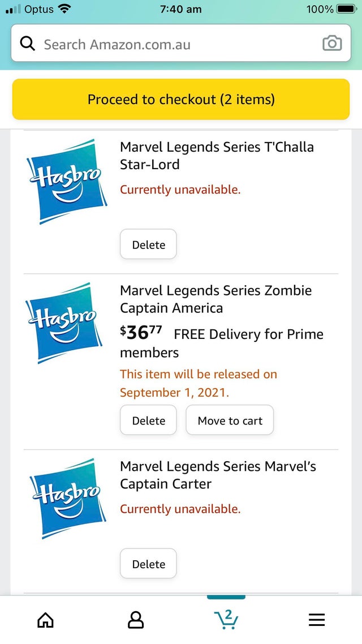Tap the Wi-Fi status icon
362x644 pixels.
point(65,9)
